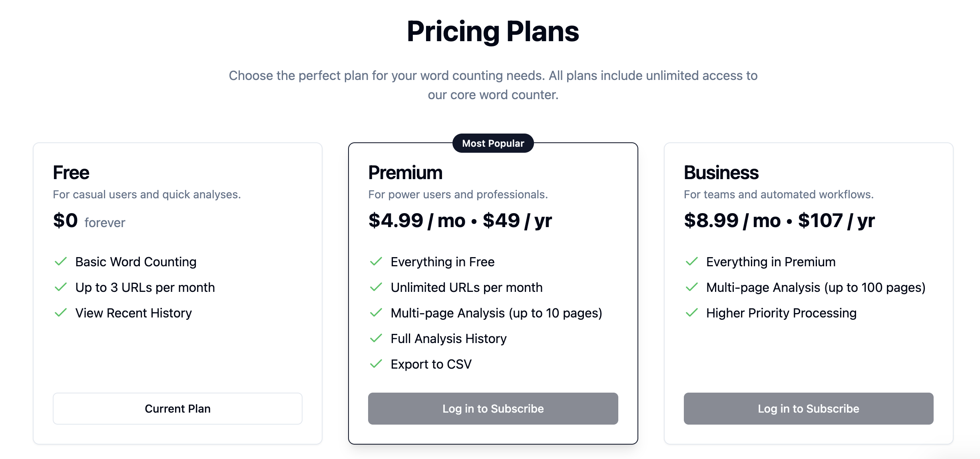Click checkmark beside 100 pages analysis
Image resolution: width=980 pixels, height=459 pixels.
tap(692, 287)
